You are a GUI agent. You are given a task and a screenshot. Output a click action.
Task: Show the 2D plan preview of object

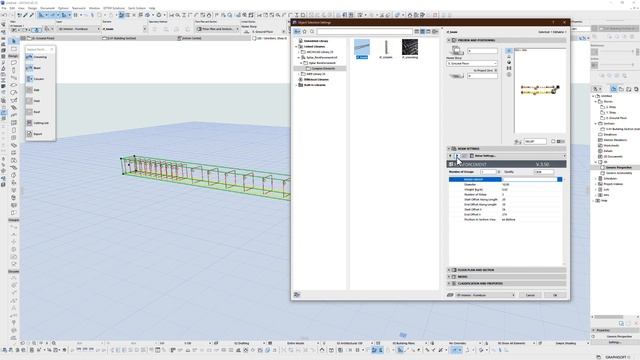tap(509, 51)
